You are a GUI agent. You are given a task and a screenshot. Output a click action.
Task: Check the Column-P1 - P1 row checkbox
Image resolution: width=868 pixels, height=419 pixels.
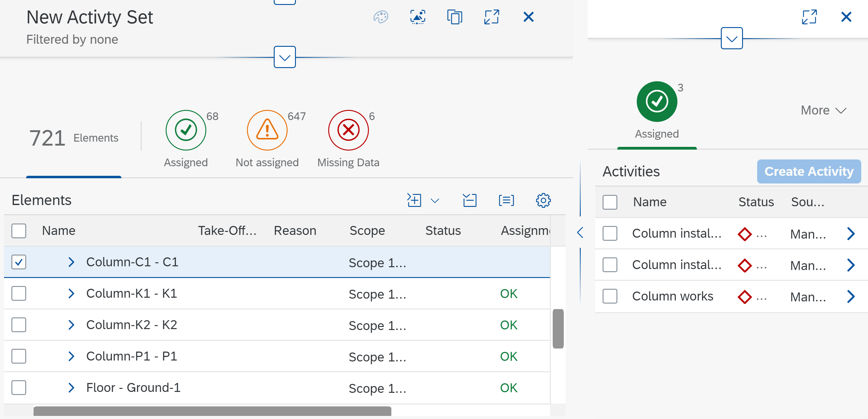19,357
